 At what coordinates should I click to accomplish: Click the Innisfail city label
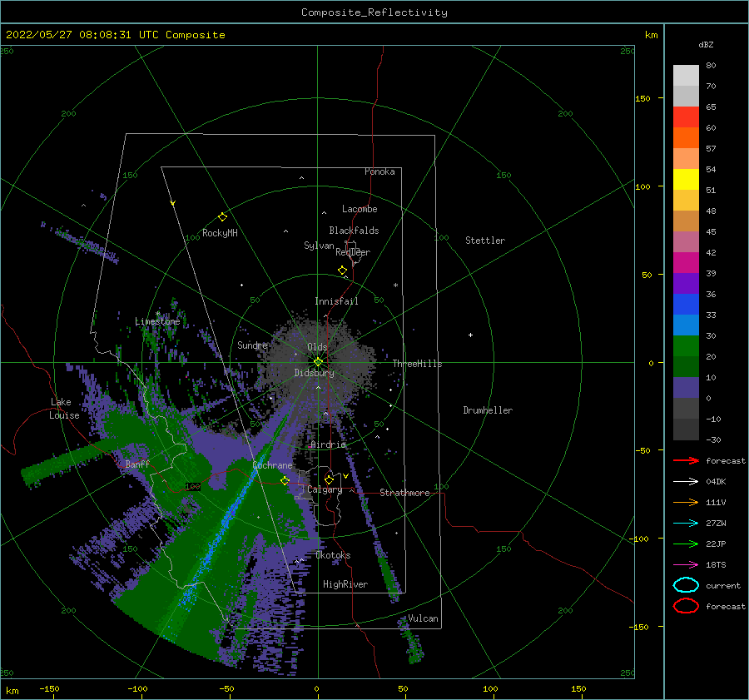(x=336, y=301)
